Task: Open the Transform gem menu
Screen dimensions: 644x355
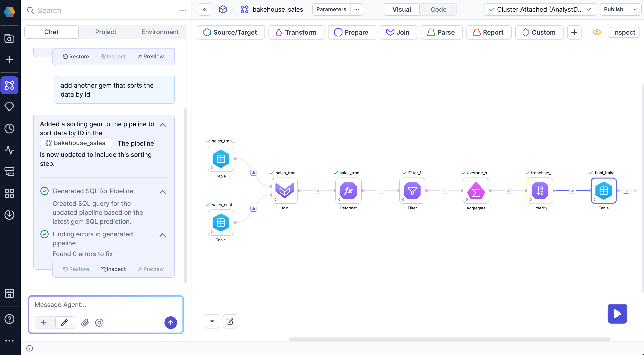Action: (296, 32)
